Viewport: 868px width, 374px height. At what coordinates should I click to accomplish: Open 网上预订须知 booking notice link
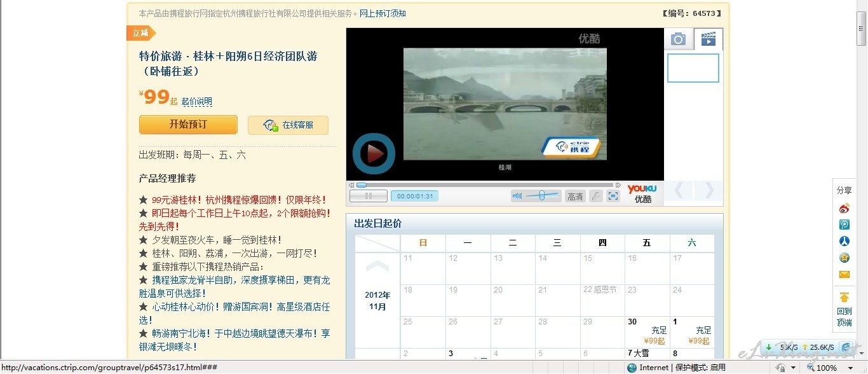[383, 13]
